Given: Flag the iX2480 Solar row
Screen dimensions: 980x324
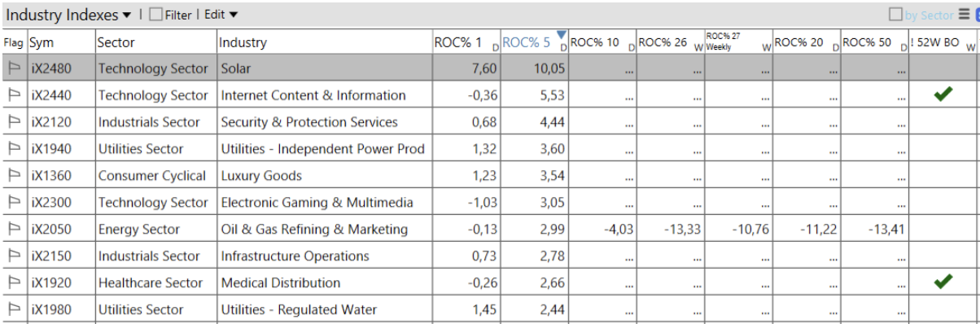Looking at the screenshot, I should [14, 68].
